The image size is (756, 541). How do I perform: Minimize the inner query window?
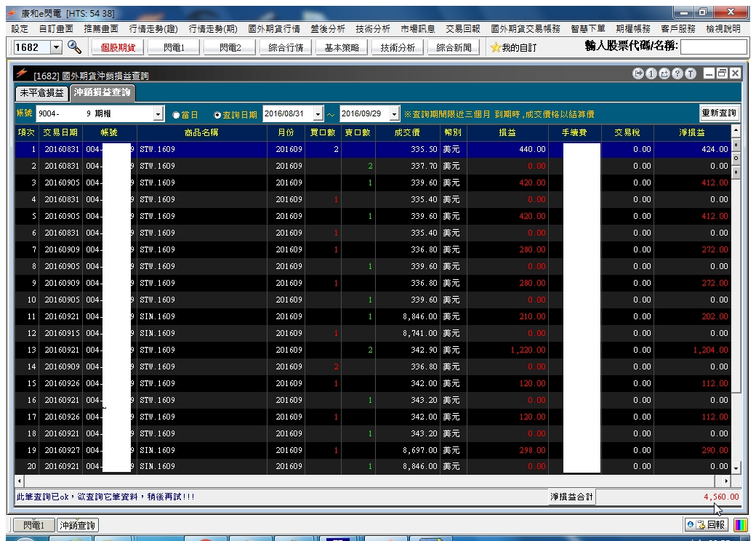(709, 73)
